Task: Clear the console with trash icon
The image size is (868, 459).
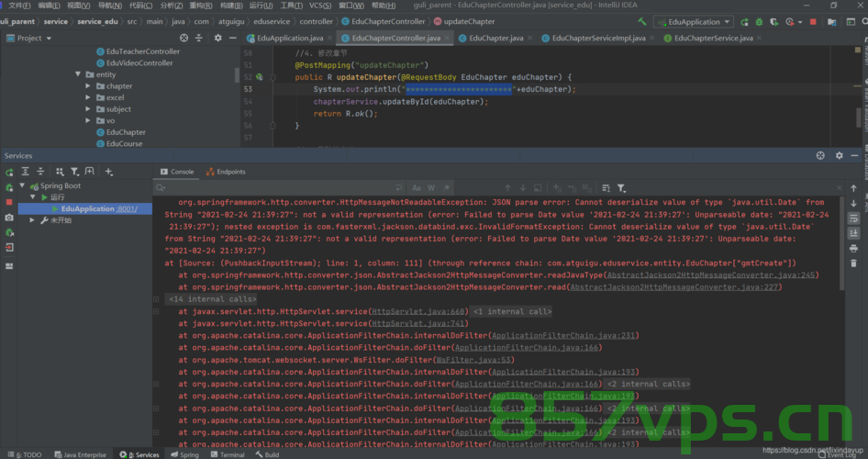Action: 853,263
